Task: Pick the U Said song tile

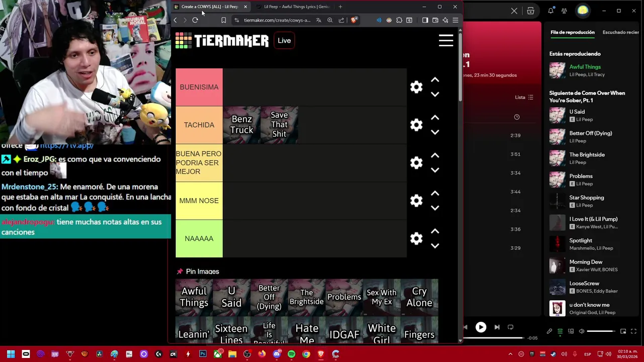Action: [x=231, y=297]
